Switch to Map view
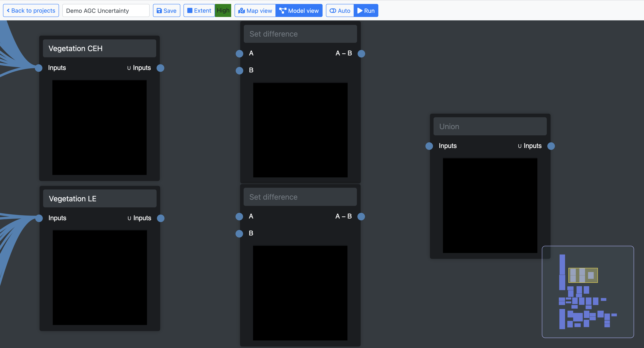 [x=255, y=11]
